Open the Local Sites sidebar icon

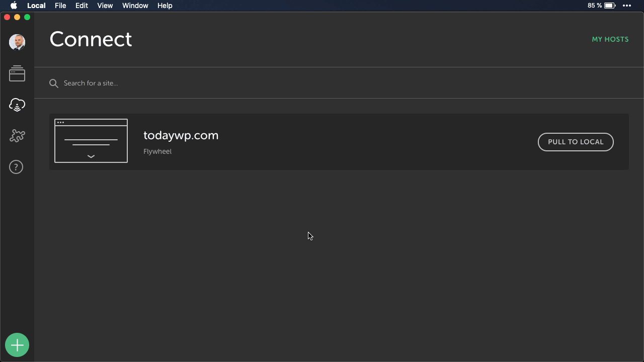pyautogui.click(x=17, y=73)
